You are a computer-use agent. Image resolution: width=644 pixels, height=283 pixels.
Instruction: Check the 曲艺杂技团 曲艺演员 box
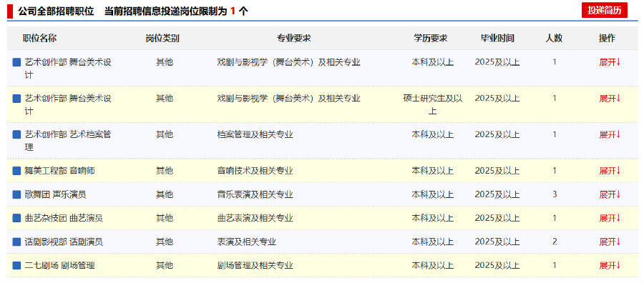[x=16, y=218]
